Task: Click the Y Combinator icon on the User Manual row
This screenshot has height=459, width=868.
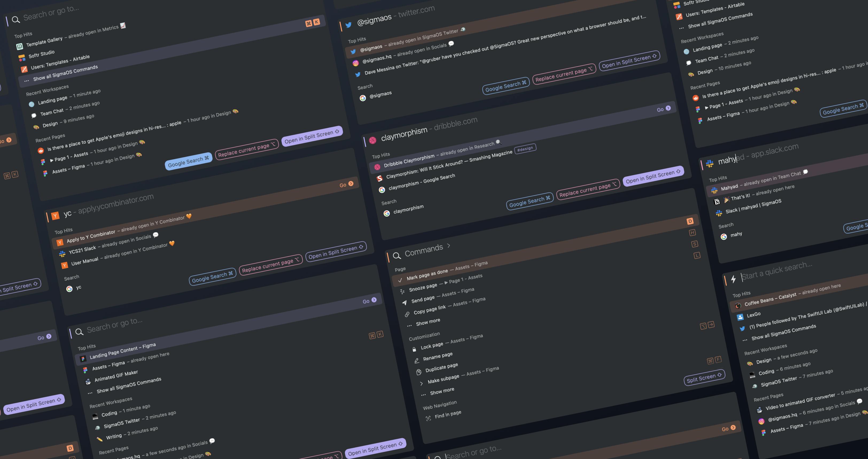Action: pyautogui.click(x=65, y=265)
